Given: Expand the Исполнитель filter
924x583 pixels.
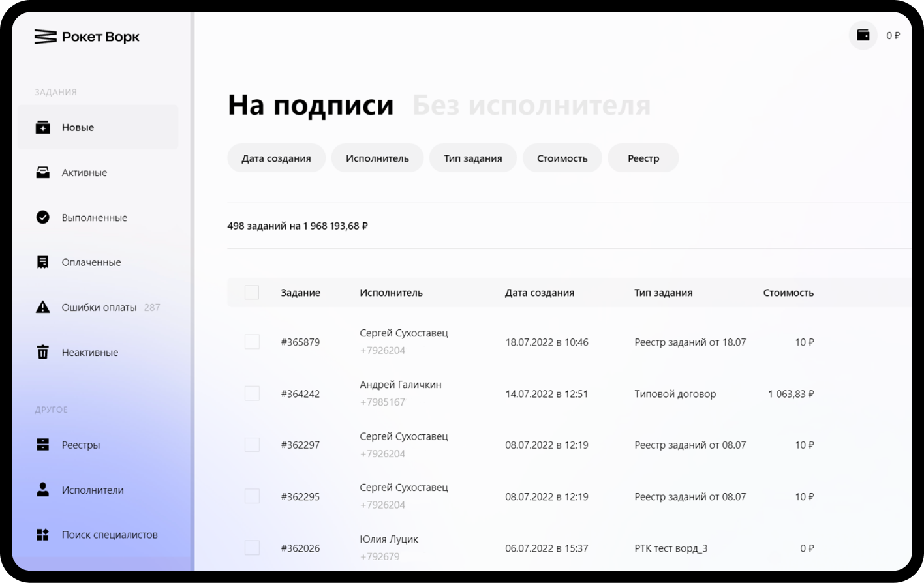Looking at the screenshot, I should pos(377,158).
